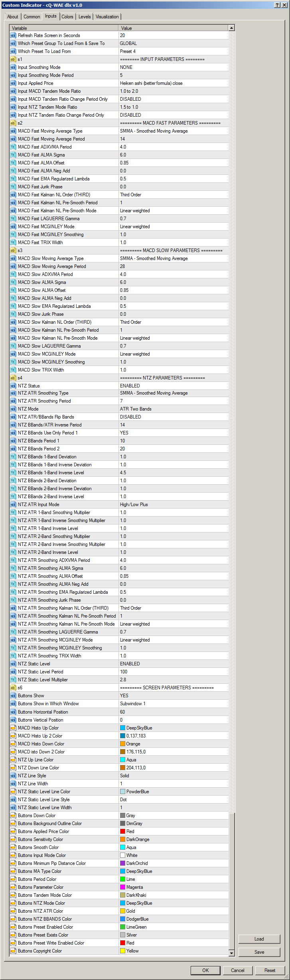Click the Reset button
Image resolution: width=290 pixels, height=980 pixels.
pos(270,970)
